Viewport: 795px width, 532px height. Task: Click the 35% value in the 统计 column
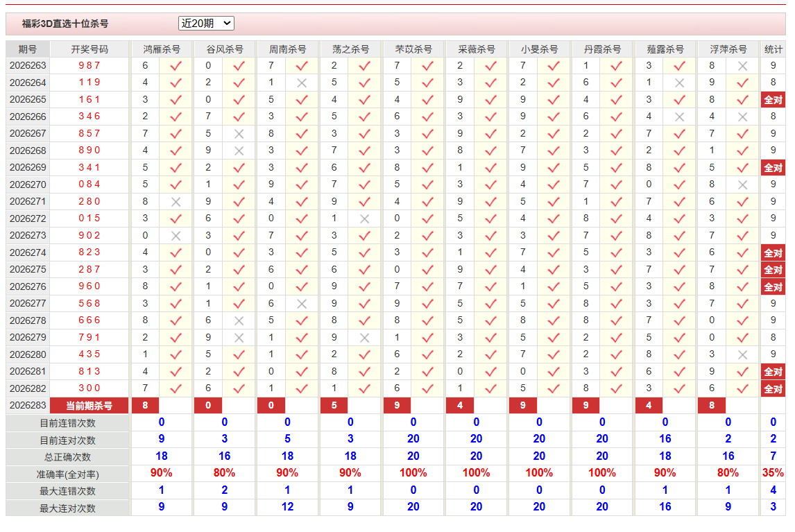coord(773,473)
